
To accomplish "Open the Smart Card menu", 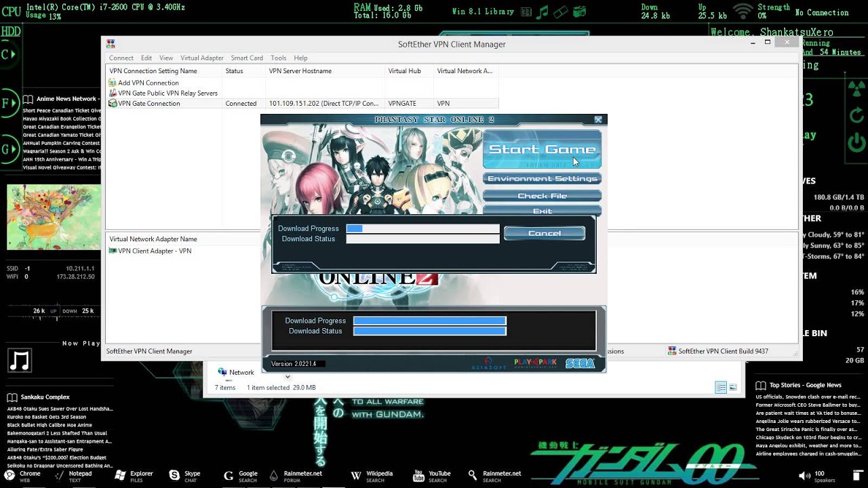I will 247,58.
